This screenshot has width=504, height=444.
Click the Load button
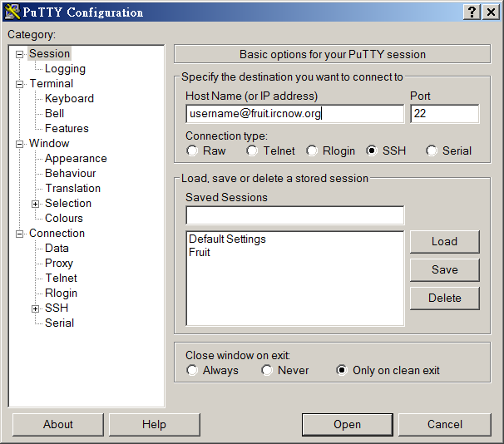[445, 242]
